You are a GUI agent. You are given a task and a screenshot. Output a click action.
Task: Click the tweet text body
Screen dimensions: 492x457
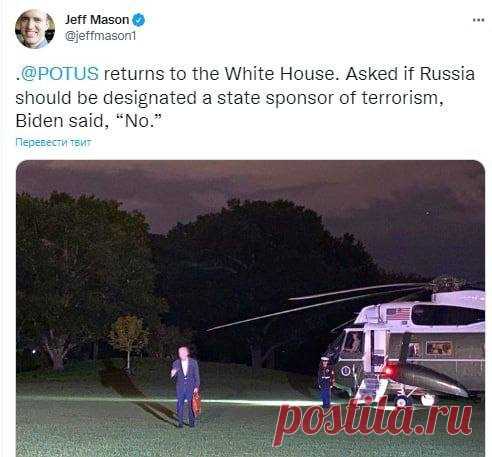tap(245, 97)
